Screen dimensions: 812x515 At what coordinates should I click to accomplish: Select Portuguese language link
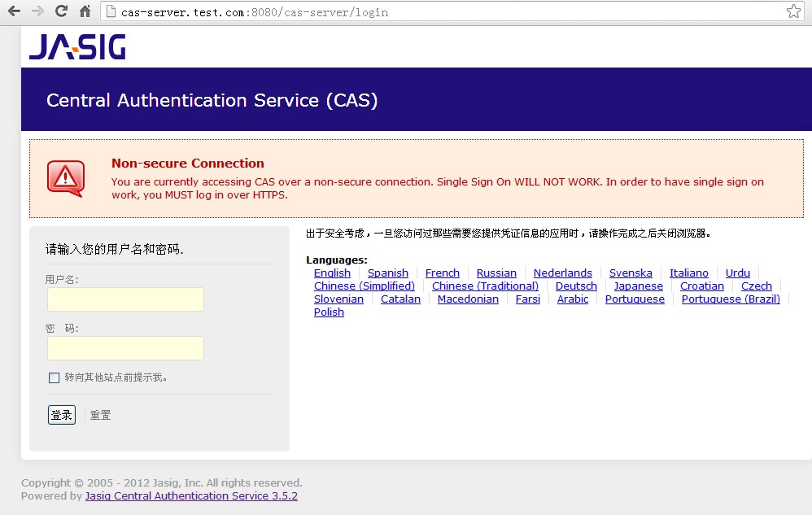635,299
